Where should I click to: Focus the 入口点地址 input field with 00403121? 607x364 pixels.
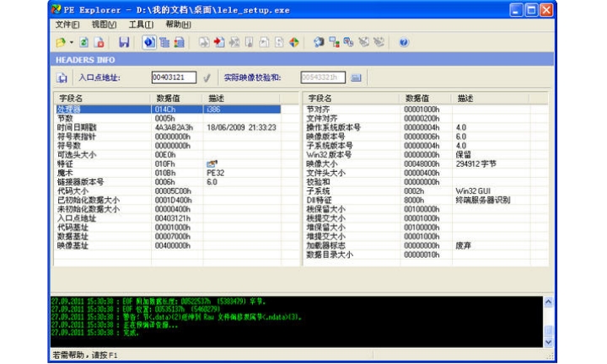coord(174,78)
